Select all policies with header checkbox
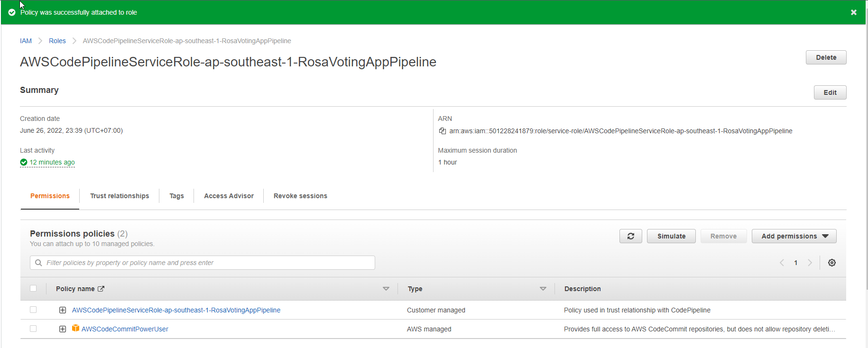This screenshot has width=868, height=348. click(33, 288)
